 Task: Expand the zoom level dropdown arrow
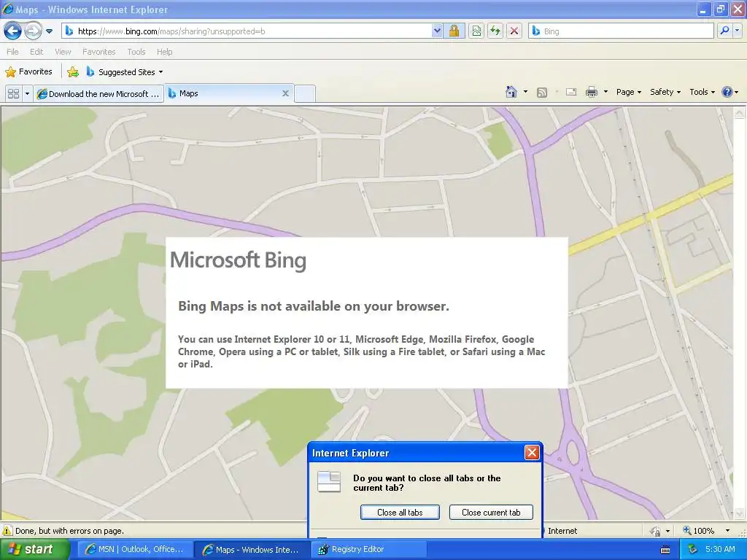pyautogui.click(x=727, y=531)
